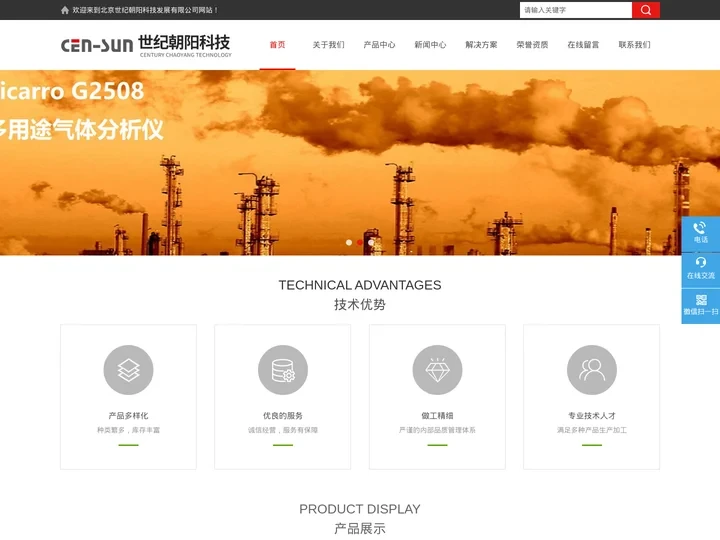Click the diamond icon for 做工精细

[437, 370]
